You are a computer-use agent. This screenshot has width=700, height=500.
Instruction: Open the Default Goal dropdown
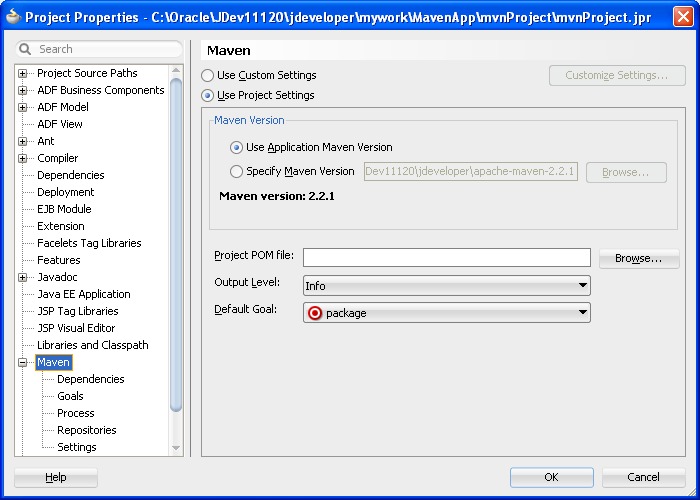click(x=446, y=313)
